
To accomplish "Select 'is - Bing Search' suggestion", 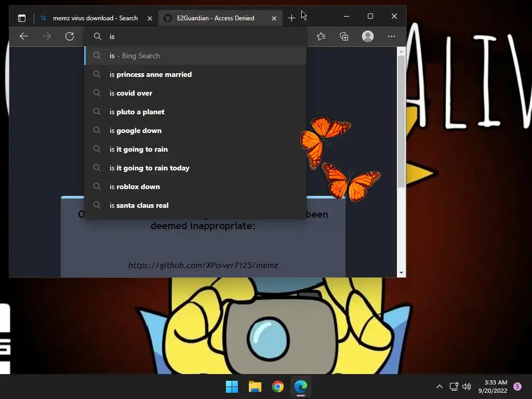I will click(196, 56).
